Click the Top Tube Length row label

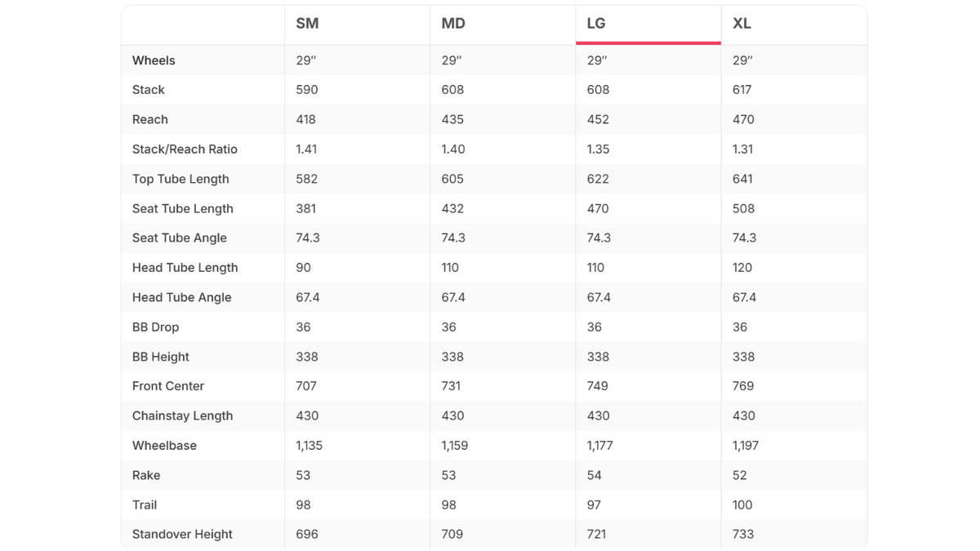pos(180,179)
